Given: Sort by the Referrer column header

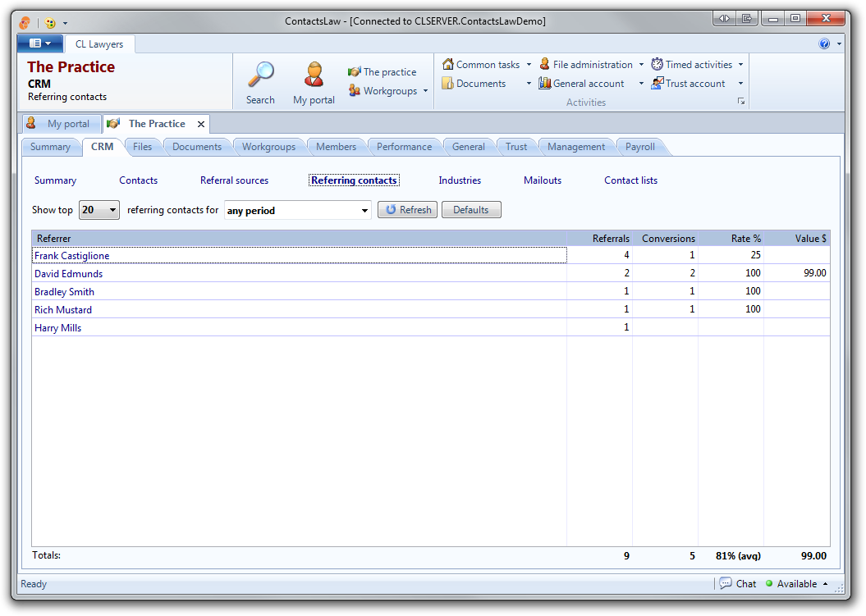Looking at the screenshot, I should (300, 239).
